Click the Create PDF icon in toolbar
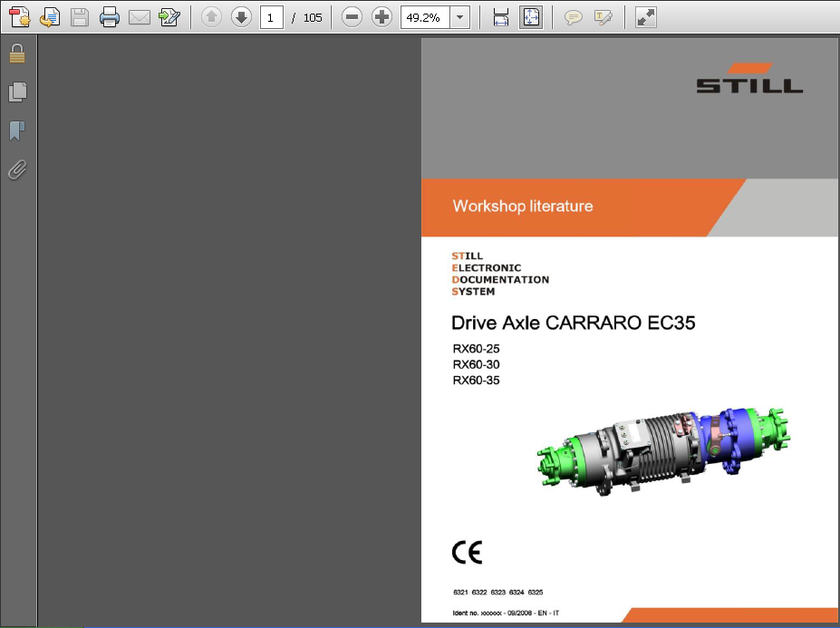The height and width of the screenshot is (628, 840). coord(20,17)
